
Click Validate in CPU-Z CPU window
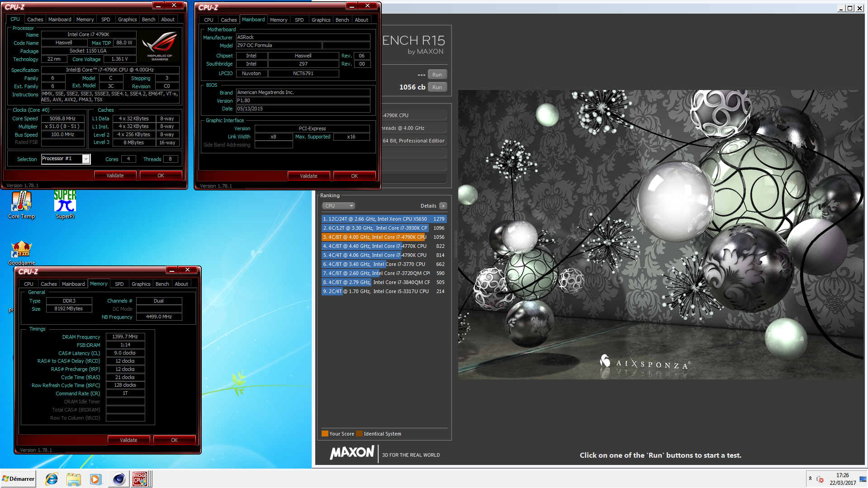point(115,175)
